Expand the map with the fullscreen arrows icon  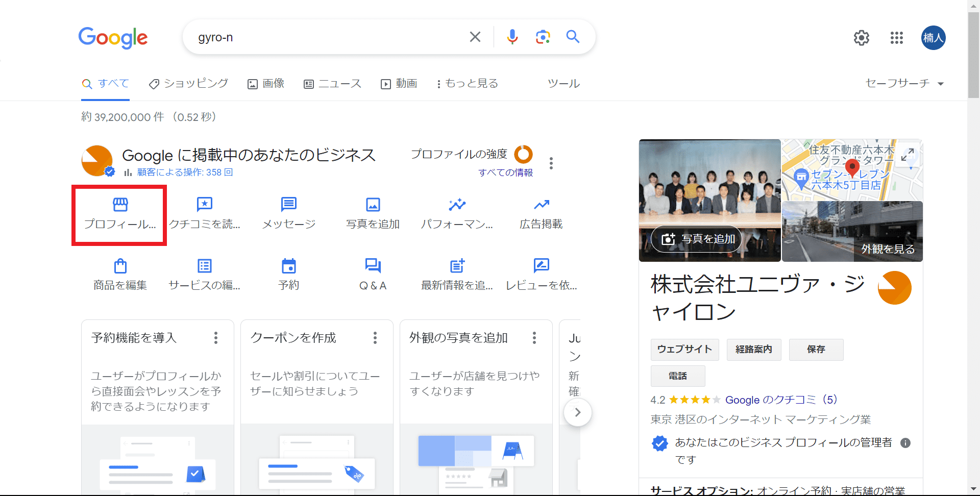(x=908, y=155)
